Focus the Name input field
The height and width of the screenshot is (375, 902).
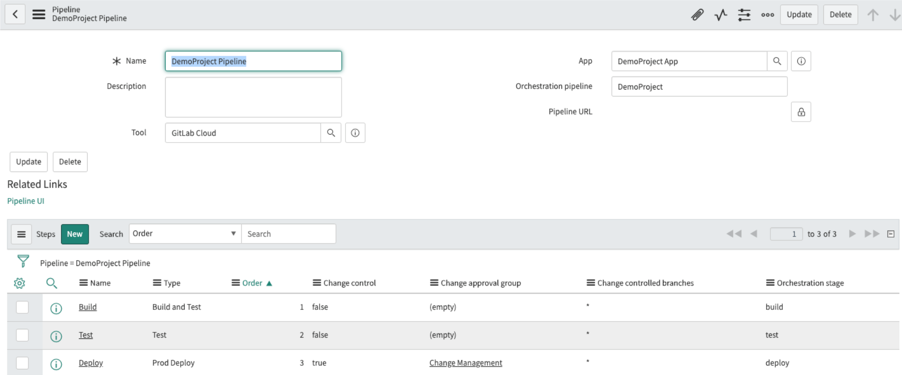[x=254, y=61]
